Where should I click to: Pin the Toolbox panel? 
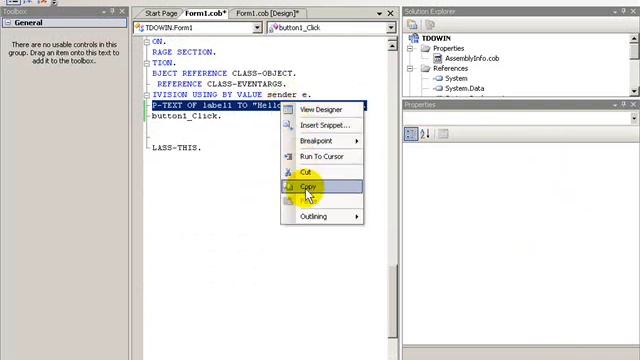pos(113,11)
